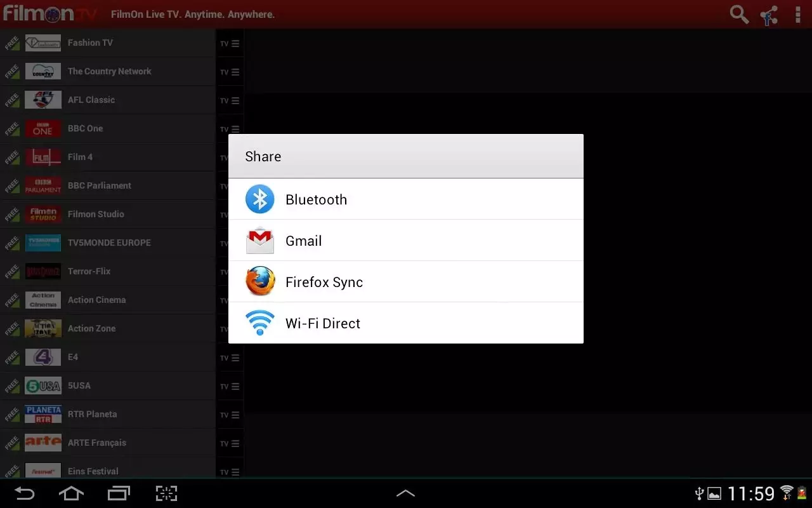
Task: Select Bluetooth share option text
Action: coord(316,199)
